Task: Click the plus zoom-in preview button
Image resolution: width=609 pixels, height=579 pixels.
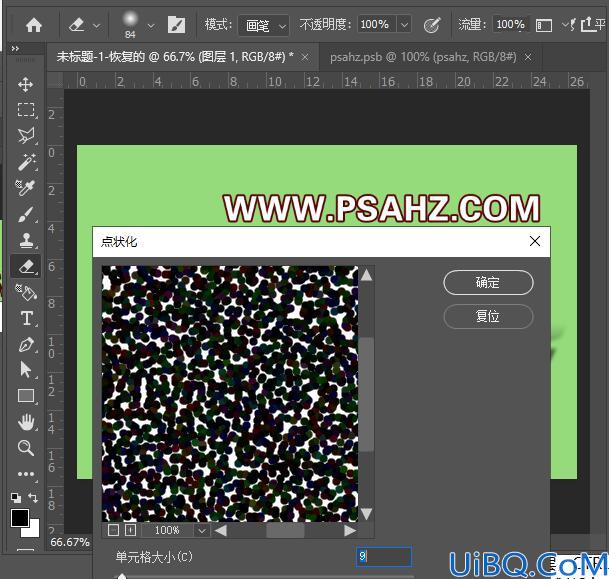Action: tap(130, 530)
